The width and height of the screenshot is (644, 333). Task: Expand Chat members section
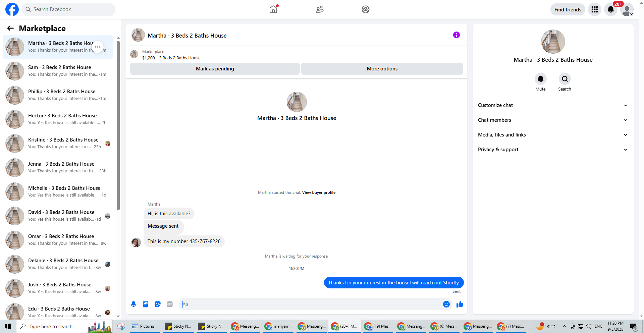point(553,120)
